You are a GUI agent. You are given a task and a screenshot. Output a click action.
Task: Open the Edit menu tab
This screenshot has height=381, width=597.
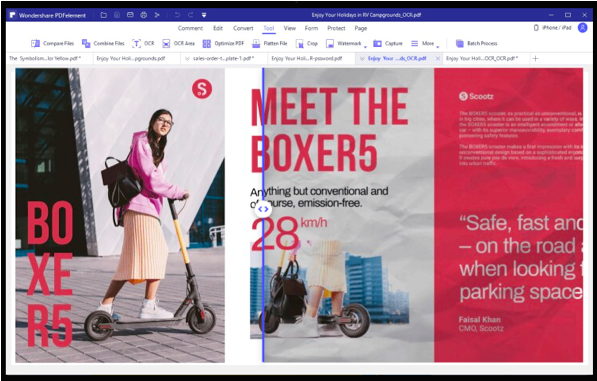[218, 28]
